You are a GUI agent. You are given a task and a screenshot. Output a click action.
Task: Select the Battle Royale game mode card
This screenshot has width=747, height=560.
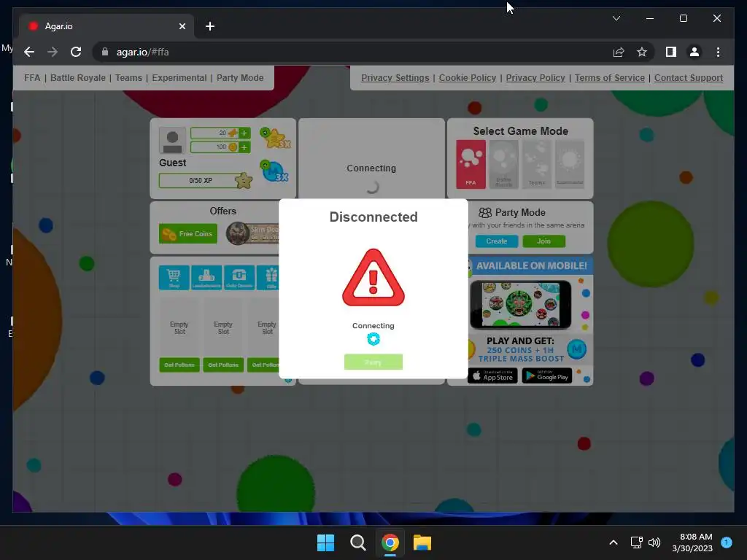click(x=503, y=164)
